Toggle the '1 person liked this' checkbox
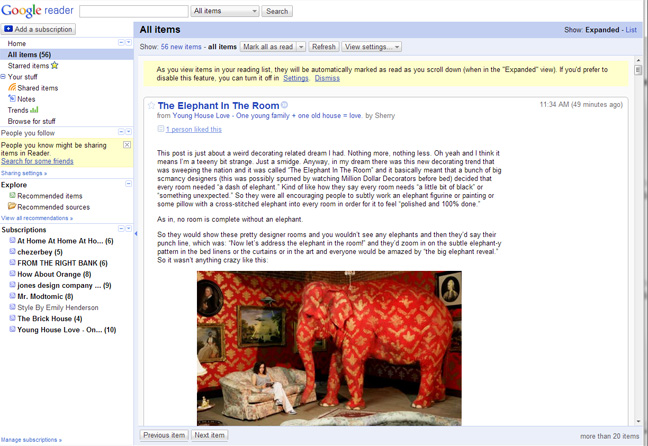This screenshot has width=648, height=446. point(160,129)
